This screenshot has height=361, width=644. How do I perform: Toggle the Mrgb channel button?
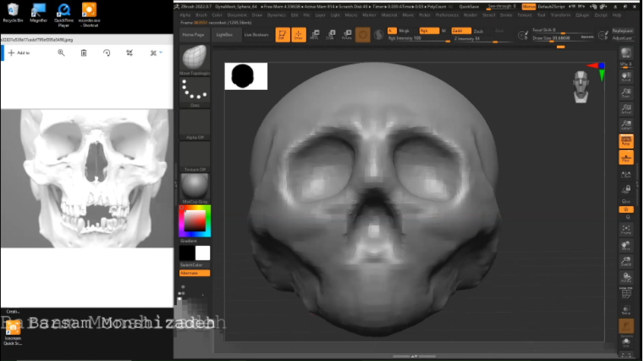pyautogui.click(x=405, y=31)
